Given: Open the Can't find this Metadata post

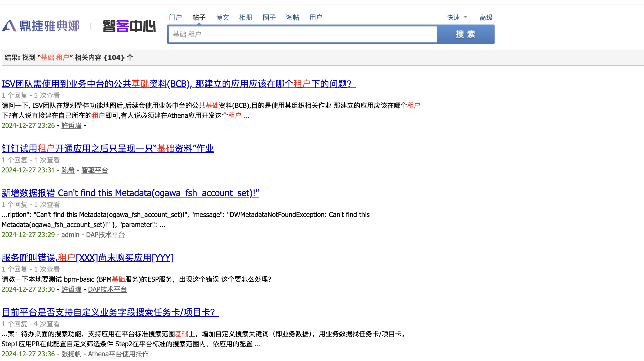Looking at the screenshot, I should pyautogui.click(x=130, y=193).
